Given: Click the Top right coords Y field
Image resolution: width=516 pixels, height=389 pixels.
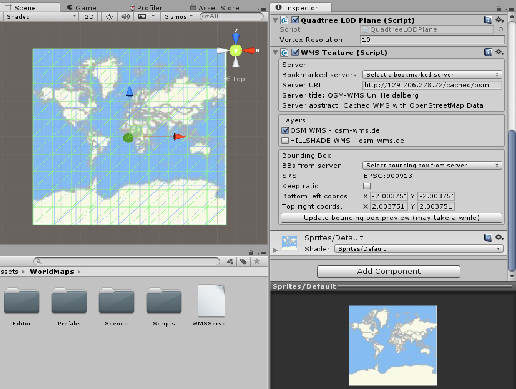Looking at the screenshot, I should coord(436,206).
